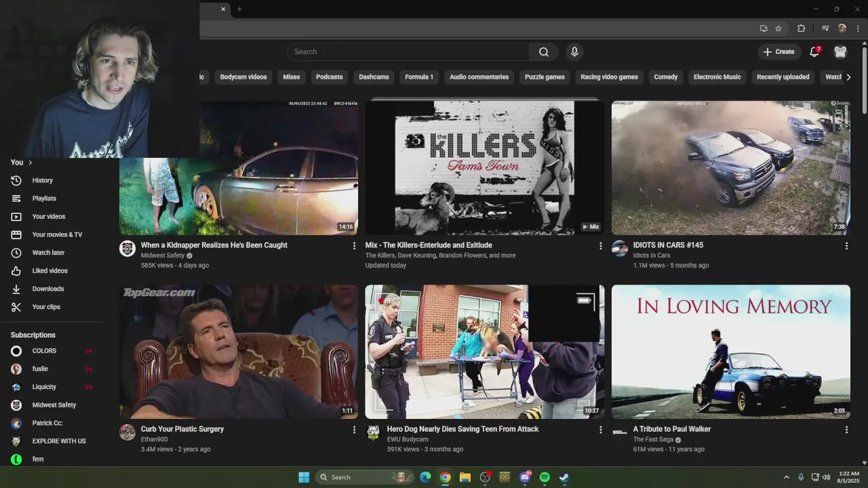Open the Idiots In Cars channel avatar
The height and width of the screenshot is (488, 868).
click(x=620, y=249)
